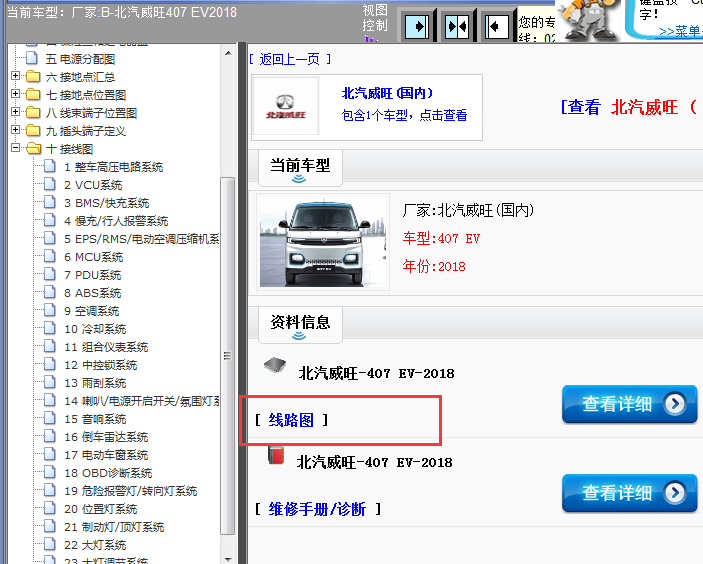Viewport: 703px width, 564px height.
Task: Select 11 组合仪表系统 diagram
Action: pyautogui.click(x=106, y=347)
